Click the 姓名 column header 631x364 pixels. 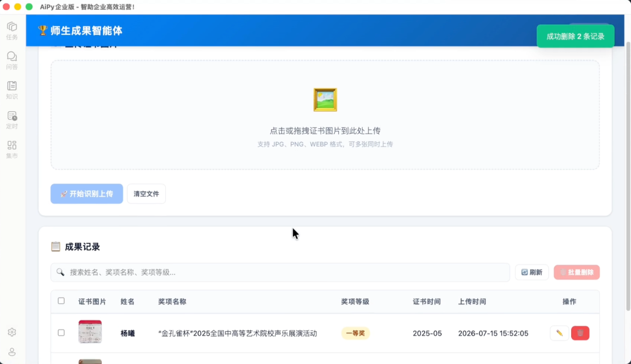pyautogui.click(x=127, y=302)
